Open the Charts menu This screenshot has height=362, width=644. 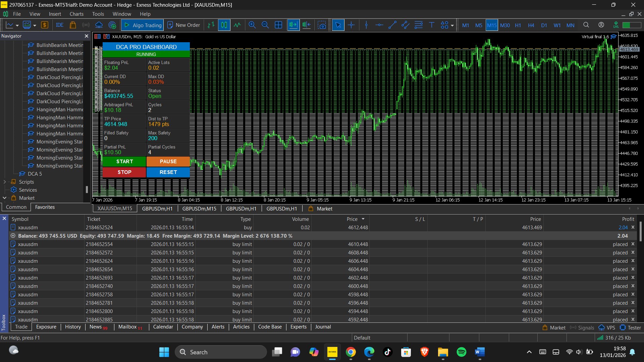[76, 14]
